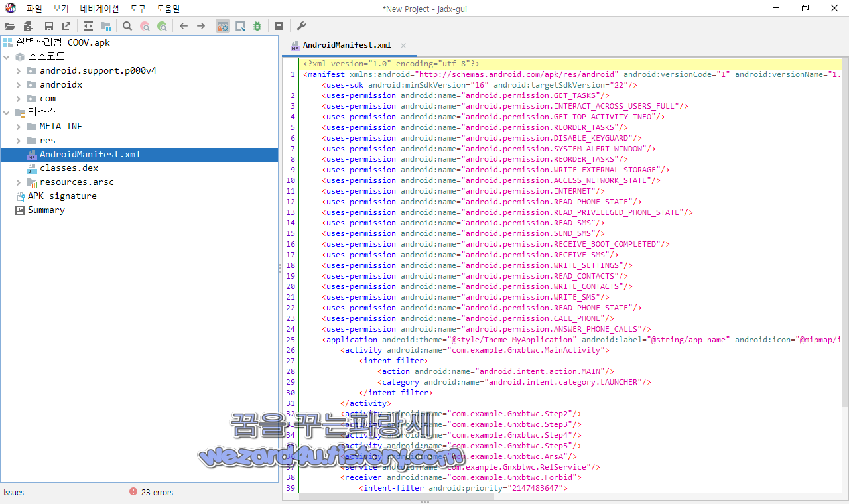Image resolution: width=849 pixels, height=504 pixels.
Task: Select the res folder
Action: point(48,140)
